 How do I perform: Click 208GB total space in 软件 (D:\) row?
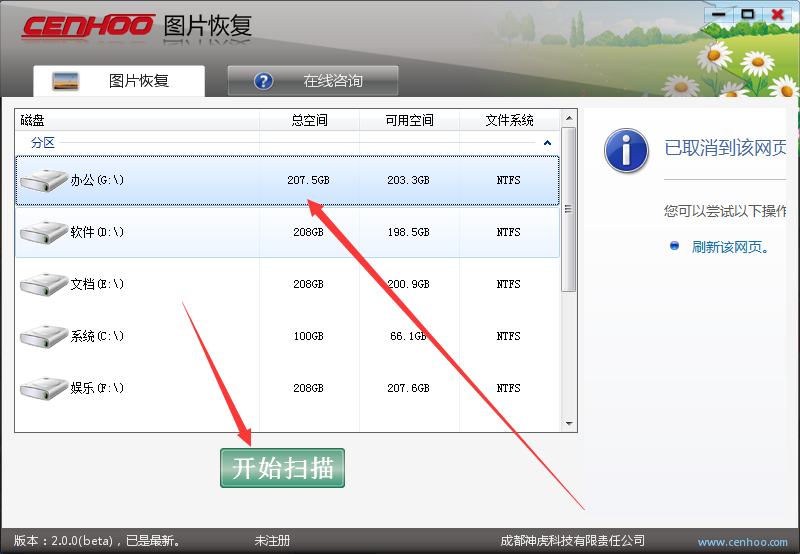click(x=308, y=232)
